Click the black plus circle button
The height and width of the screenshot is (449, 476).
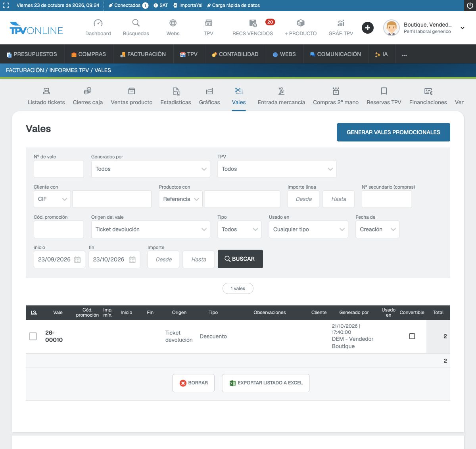(x=368, y=28)
